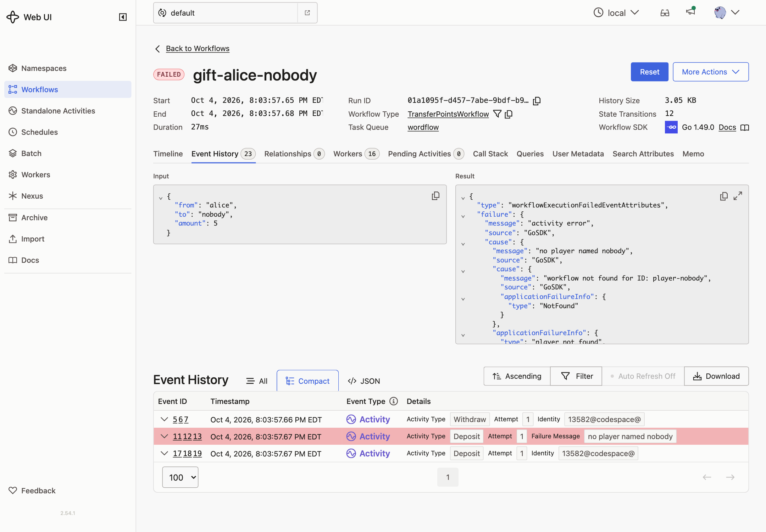Toggle Auto Refresh Off control
The image size is (766, 532).
tap(643, 376)
